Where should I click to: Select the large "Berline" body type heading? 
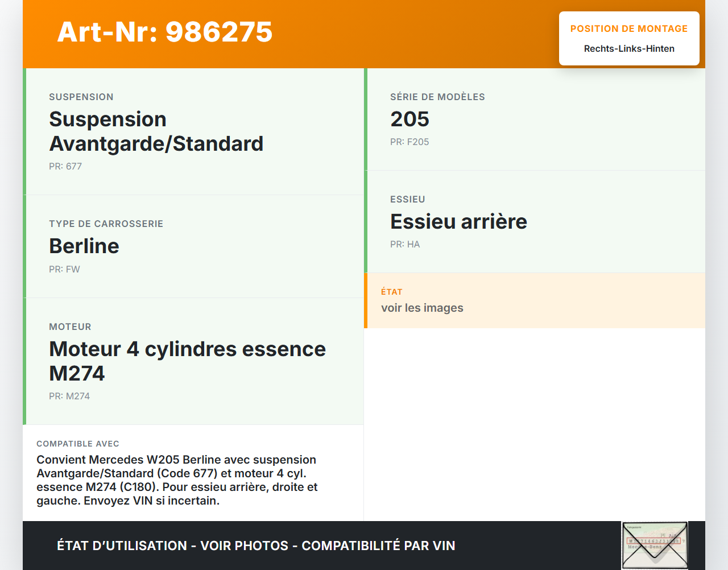tap(84, 246)
